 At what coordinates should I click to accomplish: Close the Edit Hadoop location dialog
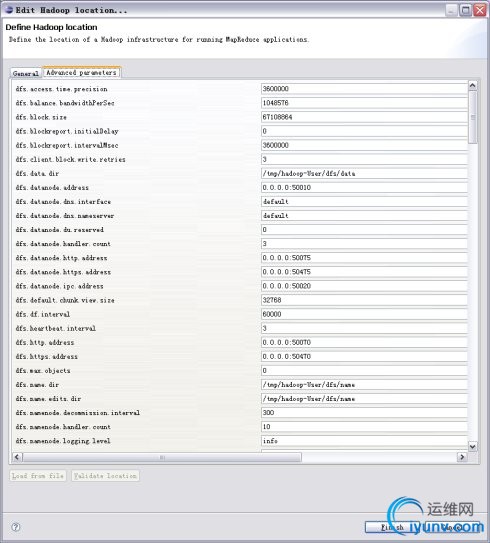point(480,10)
